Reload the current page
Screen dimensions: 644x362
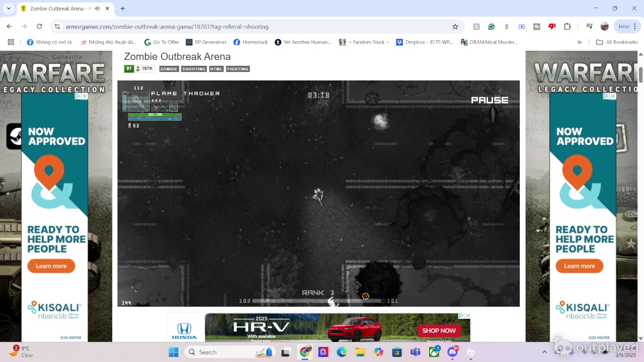39,26
